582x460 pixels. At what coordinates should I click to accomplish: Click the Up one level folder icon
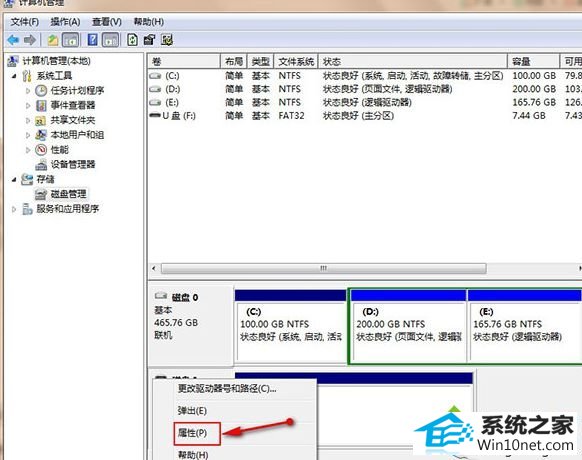pyautogui.click(x=53, y=40)
